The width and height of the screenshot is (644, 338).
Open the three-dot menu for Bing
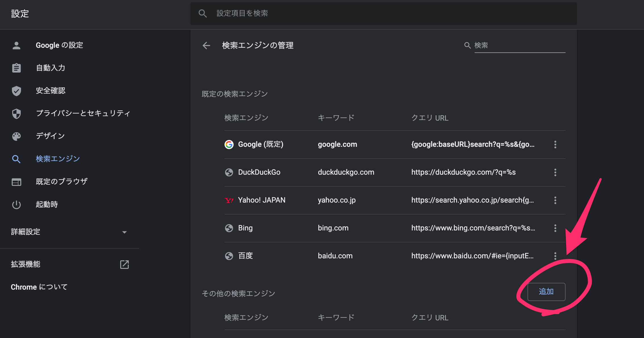(x=555, y=228)
